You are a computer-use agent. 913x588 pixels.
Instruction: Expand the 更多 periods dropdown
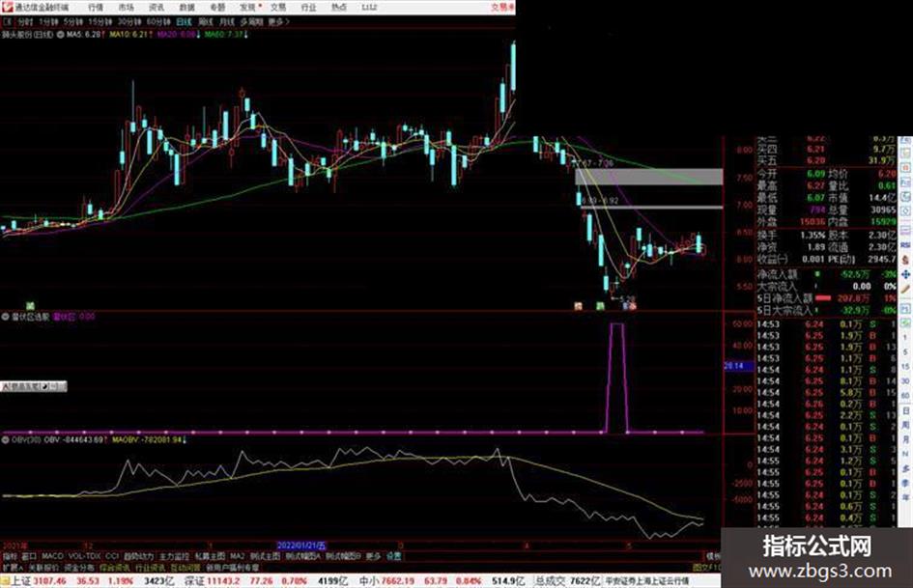click(x=279, y=21)
